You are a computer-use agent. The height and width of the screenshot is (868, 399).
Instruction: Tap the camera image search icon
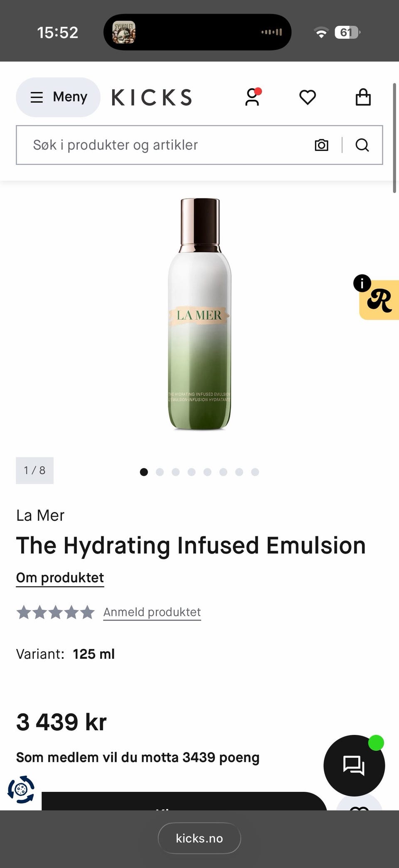321,145
